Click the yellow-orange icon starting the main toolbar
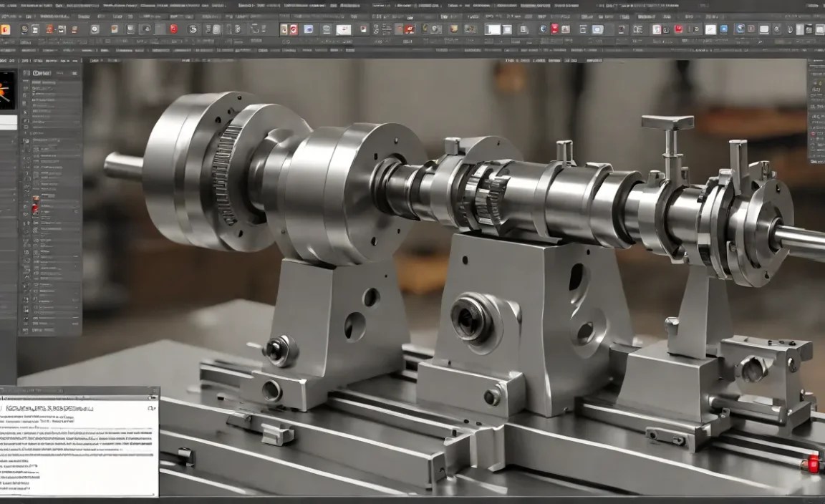Screen dimensions: 825x504 [x=5, y=29]
